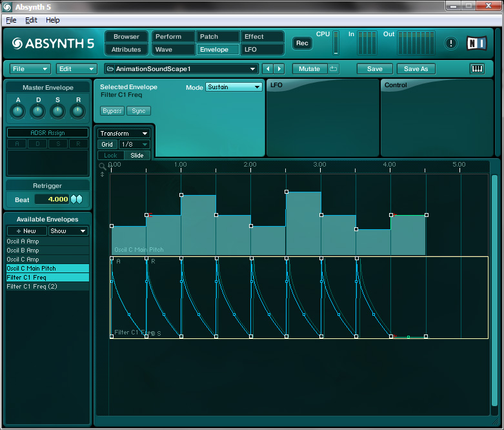This screenshot has width=504, height=430.
Task: Click the mutation lock icon beside Mutate
Action: click(x=334, y=69)
